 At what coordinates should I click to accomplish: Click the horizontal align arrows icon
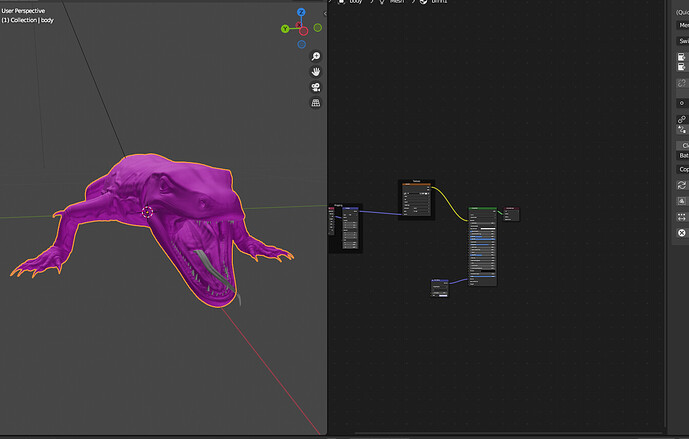click(682, 217)
